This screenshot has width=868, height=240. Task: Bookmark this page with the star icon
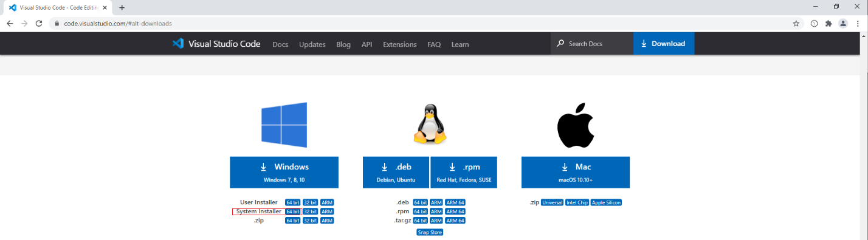tap(796, 23)
